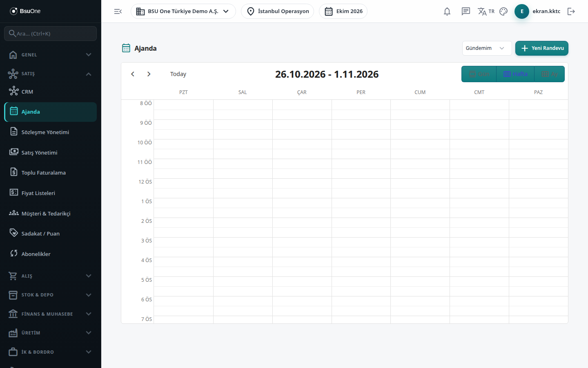This screenshot has height=368, width=588.
Task: Expand the ALIŞ section
Action: (x=51, y=276)
